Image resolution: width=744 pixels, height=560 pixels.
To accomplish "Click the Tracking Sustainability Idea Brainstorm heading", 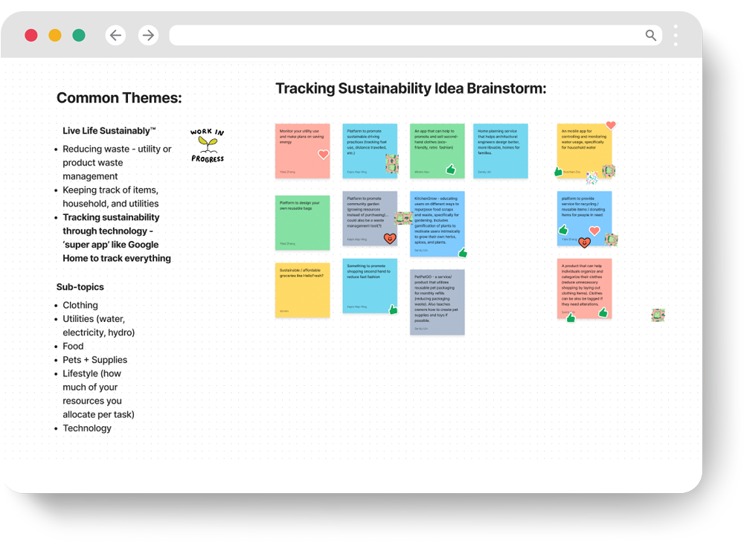I will tap(411, 88).
